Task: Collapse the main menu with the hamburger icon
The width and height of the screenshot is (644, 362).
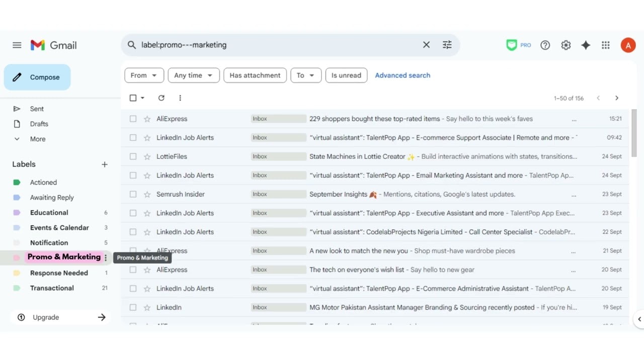Action: click(x=17, y=45)
